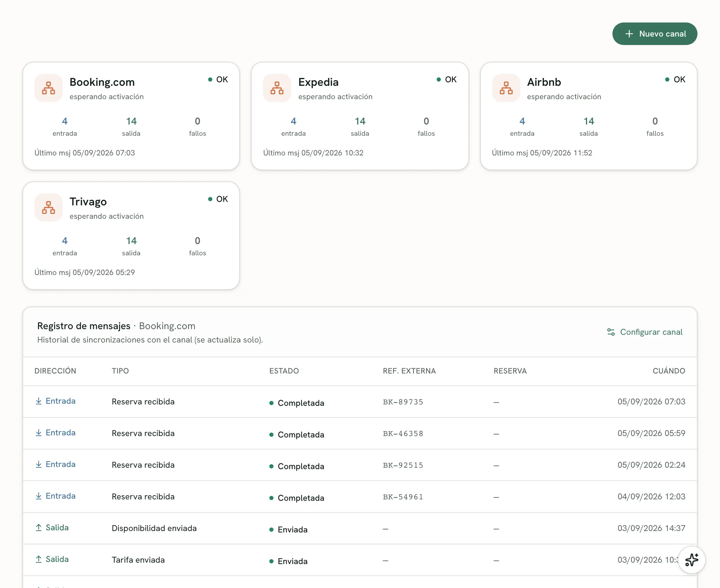Select the Trivago channel card title

click(88, 202)
